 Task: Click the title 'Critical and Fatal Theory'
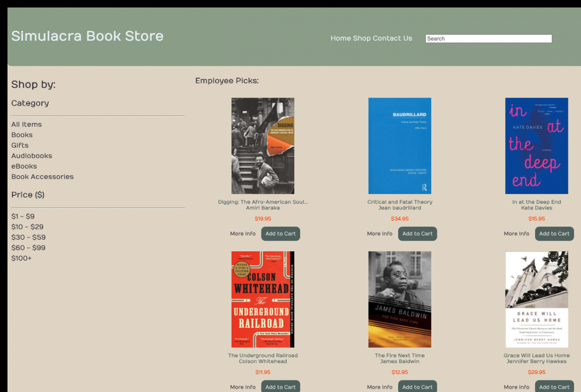tap(400, 202)
